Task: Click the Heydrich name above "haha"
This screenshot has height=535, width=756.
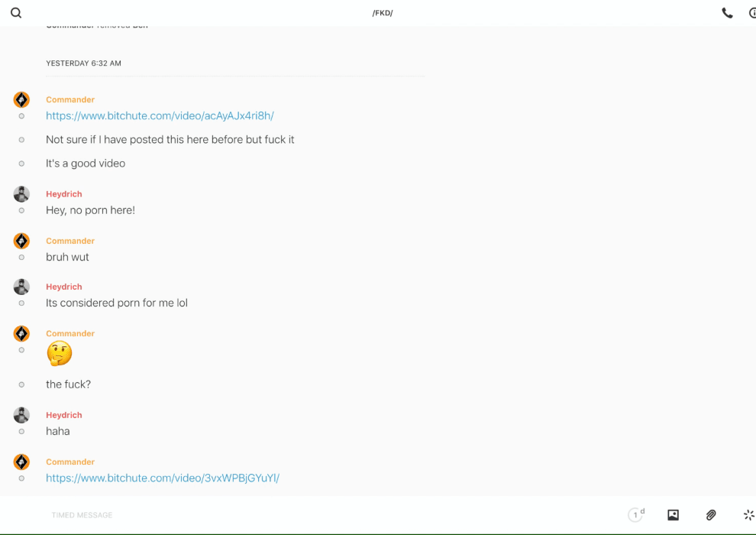Action: 63,415
